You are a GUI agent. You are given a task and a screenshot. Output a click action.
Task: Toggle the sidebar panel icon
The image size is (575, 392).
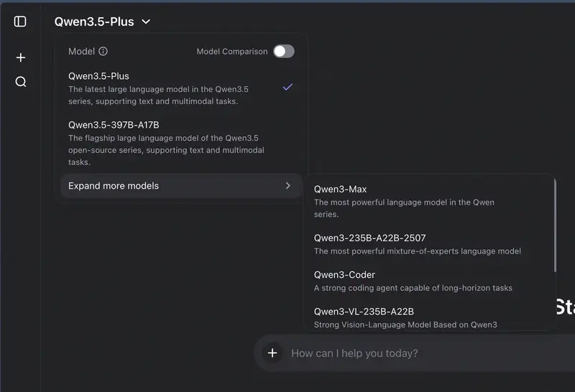click(x=20, y=22)
